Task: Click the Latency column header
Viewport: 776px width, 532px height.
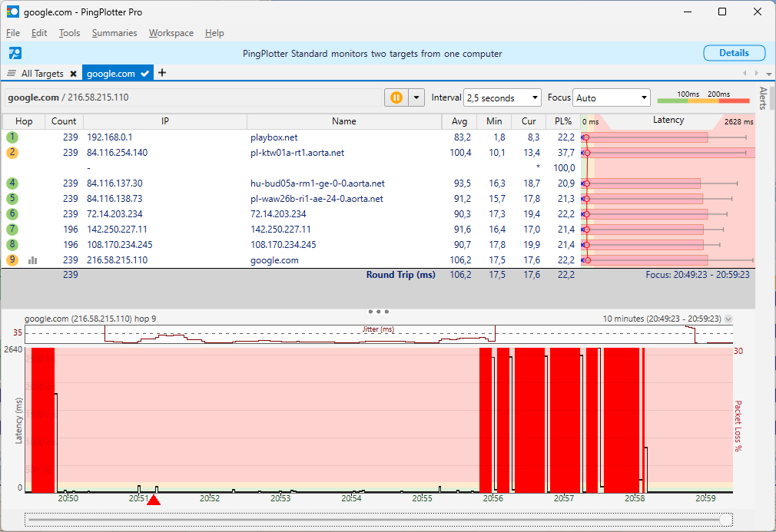Action: [x=668, y=121]
